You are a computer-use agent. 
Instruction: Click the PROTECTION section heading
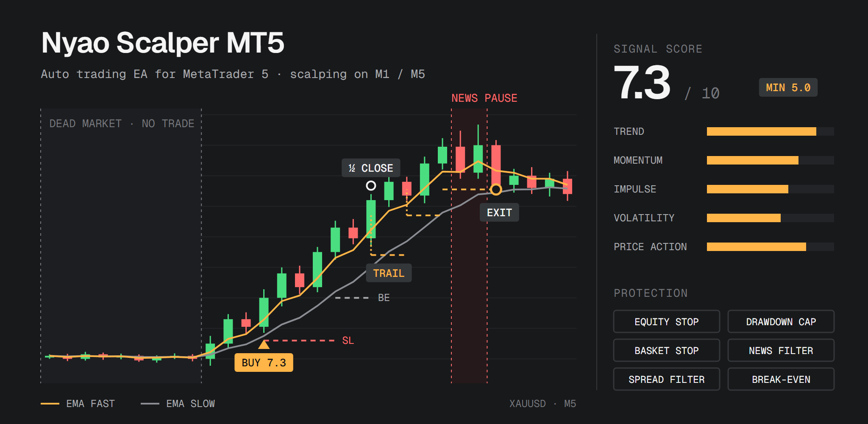tap(651, 293)
